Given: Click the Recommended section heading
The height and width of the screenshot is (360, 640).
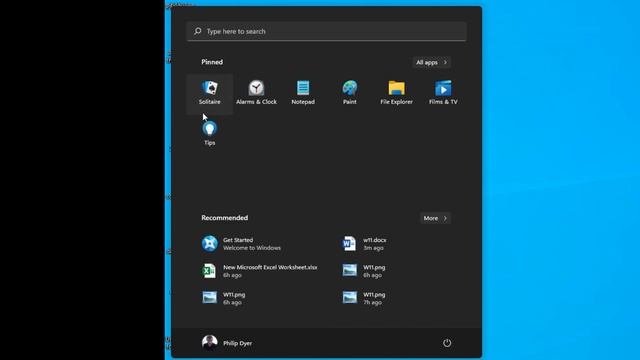Looking at the screenshot, I should pos(224,218).
